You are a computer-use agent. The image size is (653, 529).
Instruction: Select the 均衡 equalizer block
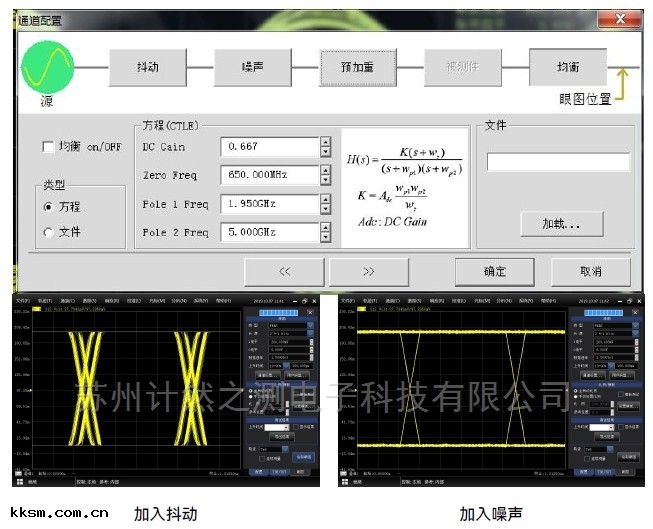pos(567,67)
